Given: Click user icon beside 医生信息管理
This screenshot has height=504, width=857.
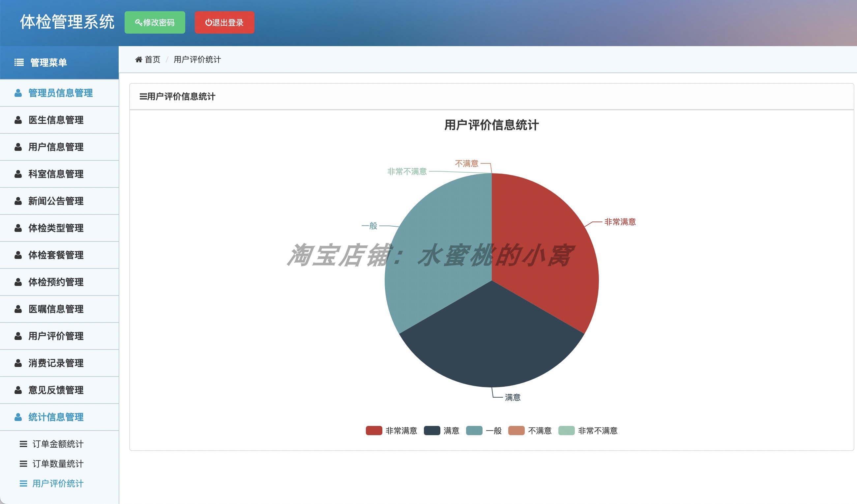Looking at the screenshot, I should click(x=18, y=120).
